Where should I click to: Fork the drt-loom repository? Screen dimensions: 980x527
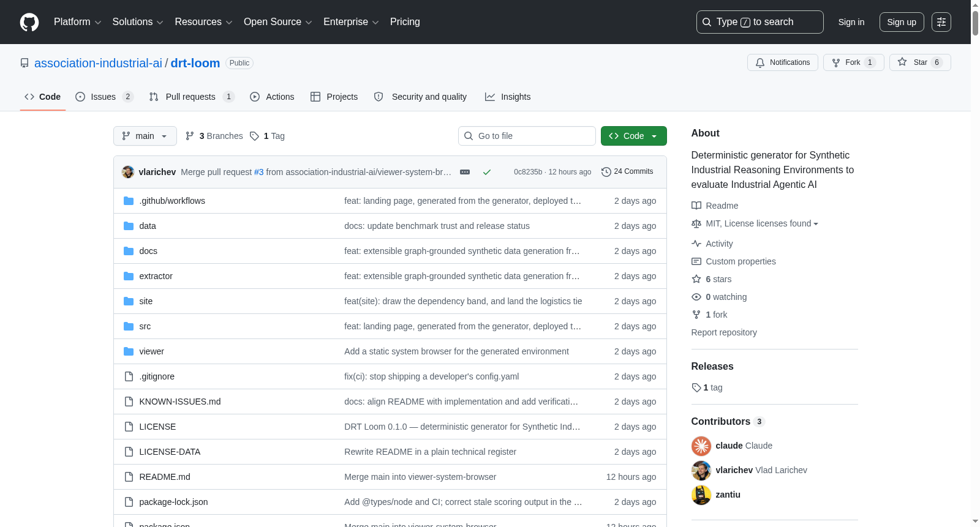pyautogui.click(x=853, y=62)
